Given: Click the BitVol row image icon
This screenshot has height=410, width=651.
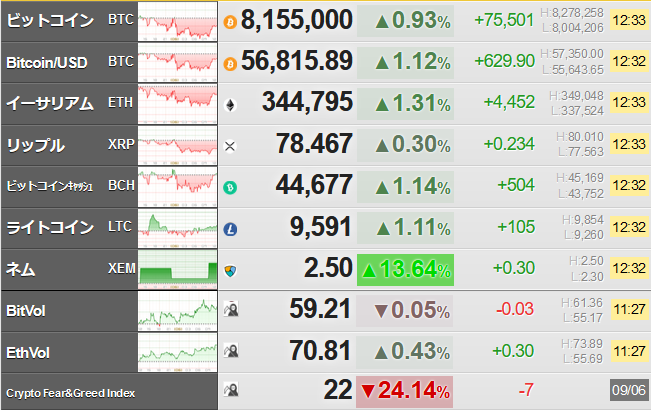Looking at the screenshot, I should pyautogui.click(x=231, y=309).
